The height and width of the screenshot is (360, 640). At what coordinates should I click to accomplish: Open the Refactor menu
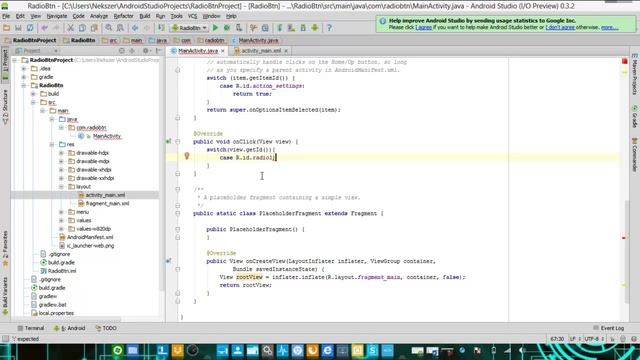point(123,16)
